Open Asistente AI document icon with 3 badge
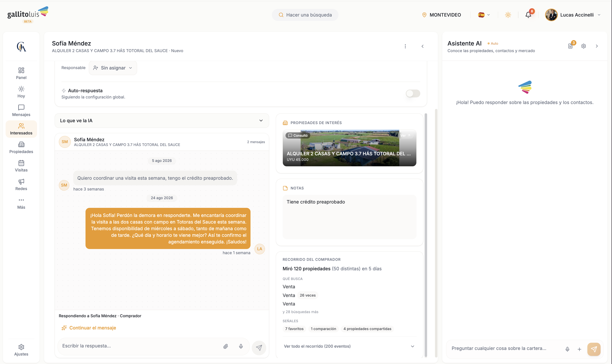 click(x=570, y=46)
